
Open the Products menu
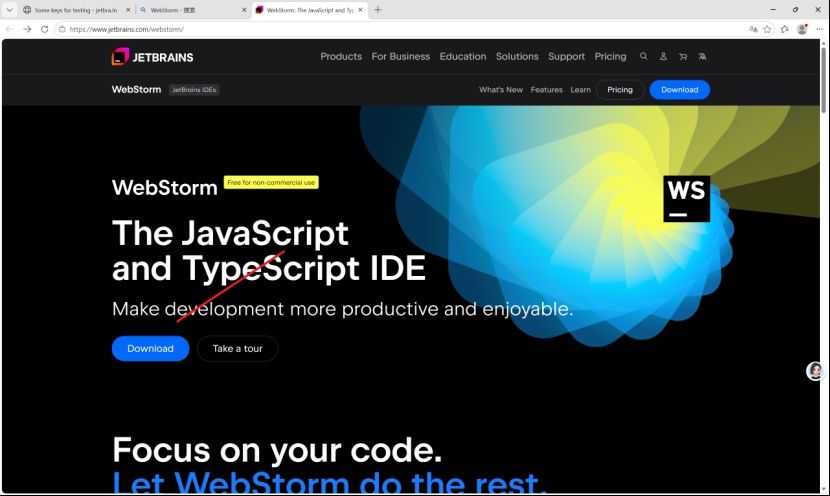pos(341,56)
